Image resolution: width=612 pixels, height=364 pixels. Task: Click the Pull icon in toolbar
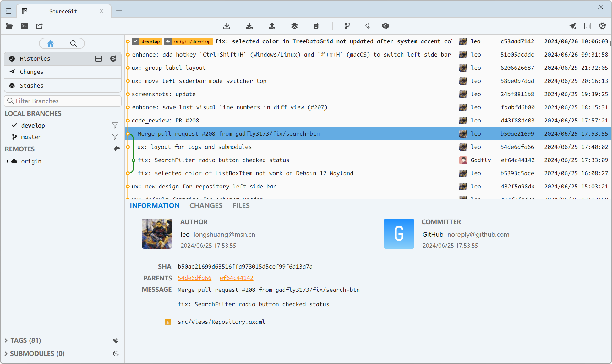(x=249, y=26)
